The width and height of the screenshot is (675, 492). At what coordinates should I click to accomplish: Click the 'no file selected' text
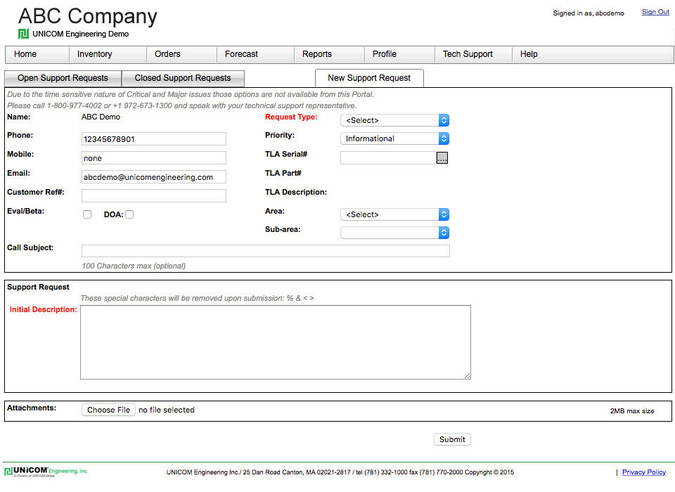coord(167,410)
